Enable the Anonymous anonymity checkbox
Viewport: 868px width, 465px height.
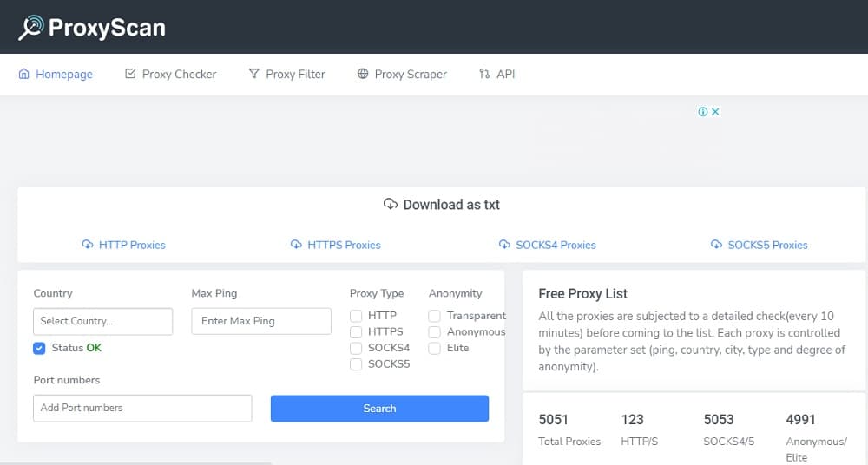(x=435, y=332)
